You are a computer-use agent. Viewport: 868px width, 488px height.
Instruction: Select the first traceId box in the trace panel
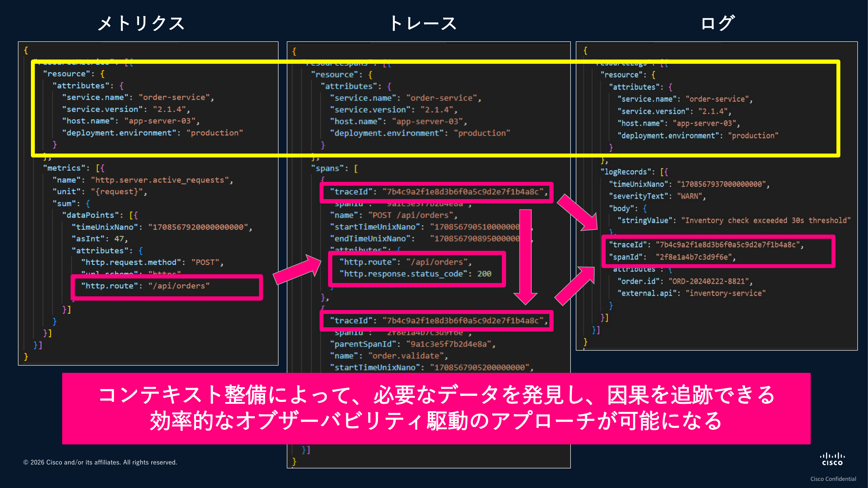(x=436, y=192)
